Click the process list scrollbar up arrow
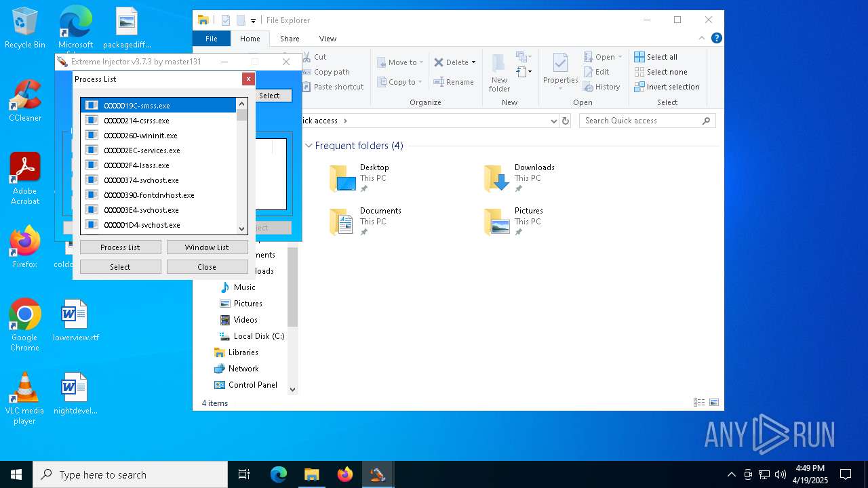The height and width of the screenshot is (488, 868). (241, 104)
